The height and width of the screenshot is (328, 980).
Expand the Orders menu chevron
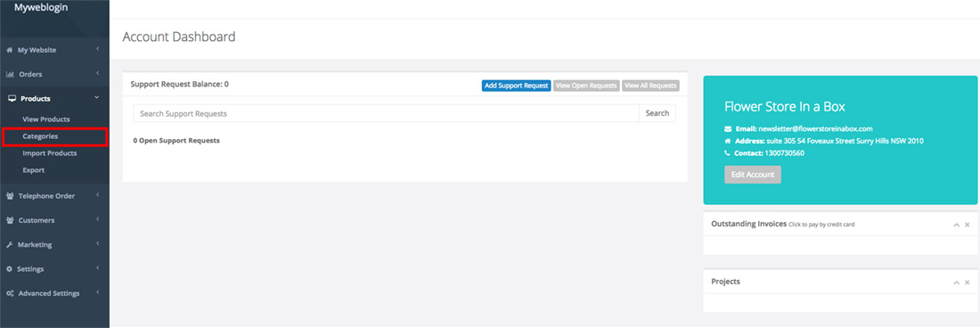tap(97, 74)
